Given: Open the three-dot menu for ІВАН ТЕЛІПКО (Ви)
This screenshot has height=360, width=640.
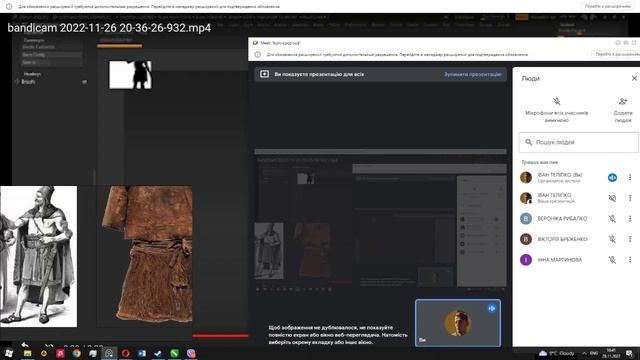Looking at the screenshot, I should click(630, 178).
